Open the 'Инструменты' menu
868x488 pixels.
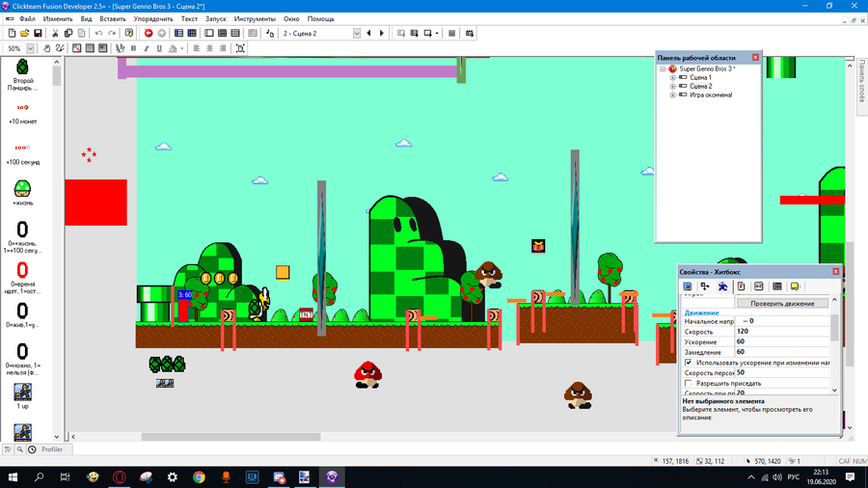[254, 18]
